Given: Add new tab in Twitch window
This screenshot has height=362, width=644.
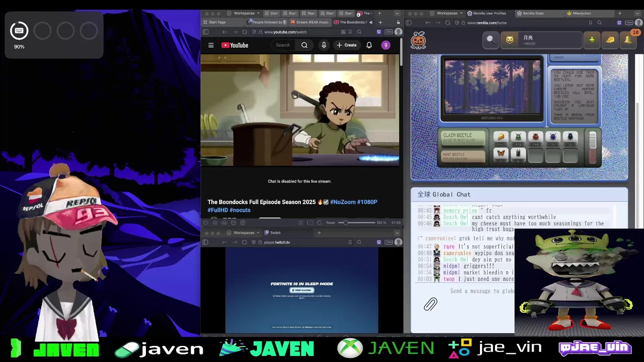Looking at the screenshot, I should (319, 233).
